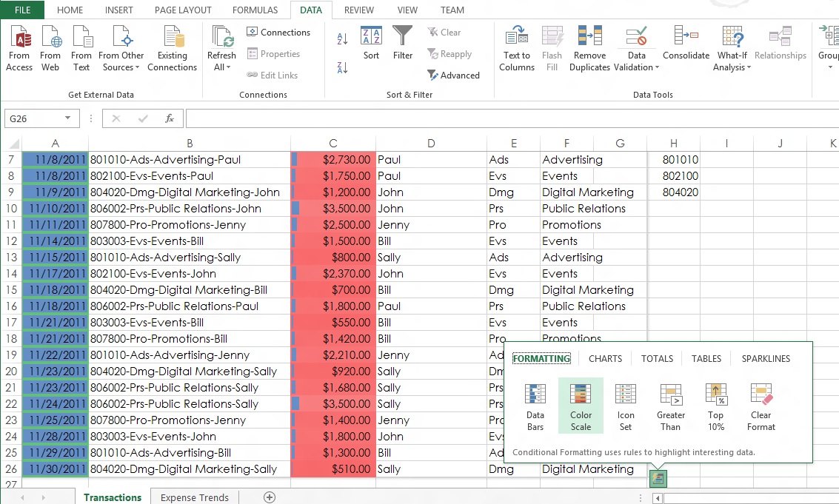
Task: Highlight Top 10% values in Quick Analysis
Action: 715,406
